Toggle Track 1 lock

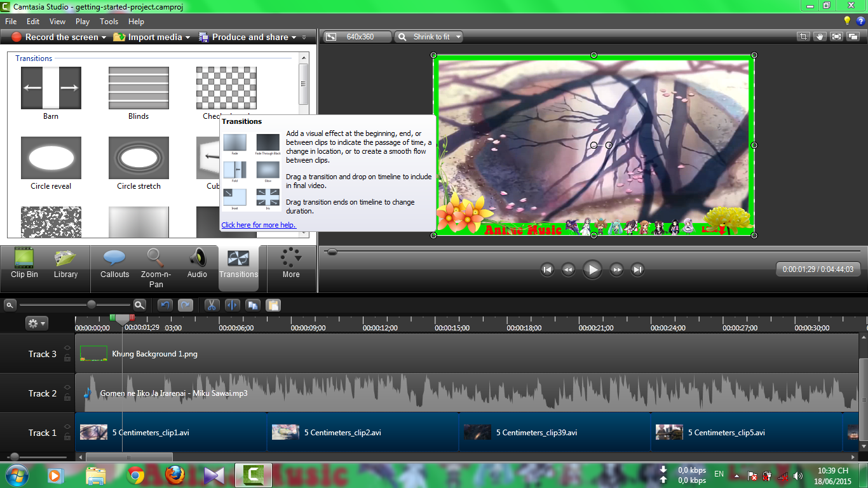(67, 437)
